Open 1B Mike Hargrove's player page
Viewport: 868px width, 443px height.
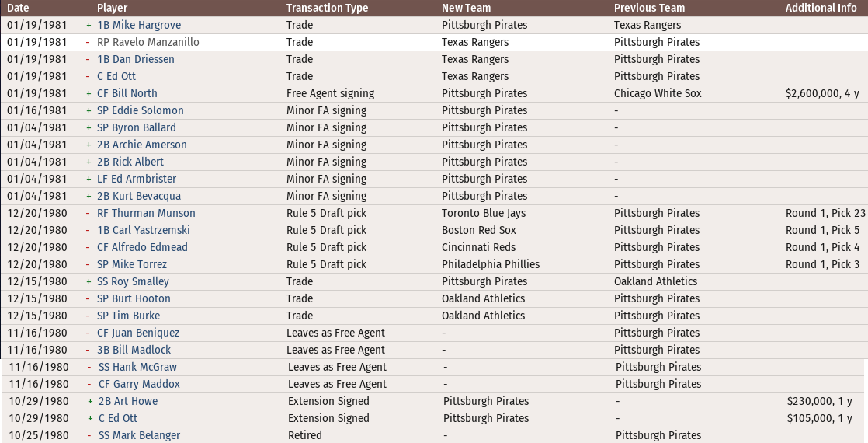tap(139, 25)
